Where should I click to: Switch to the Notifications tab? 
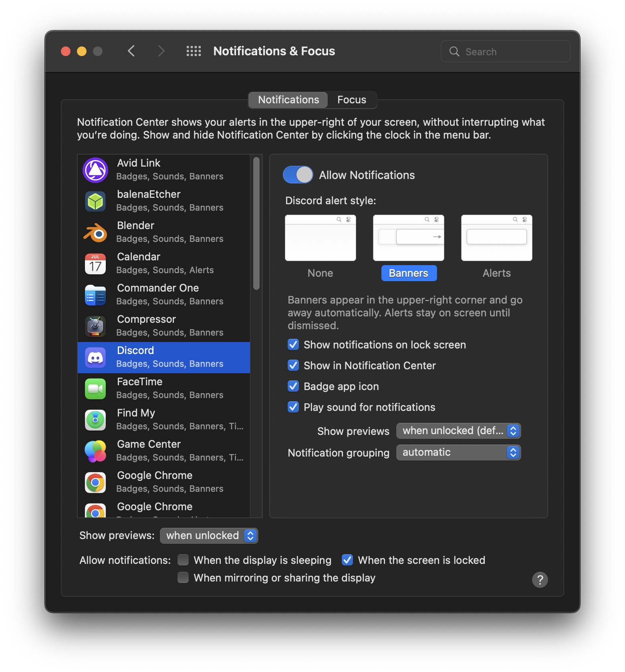288,100
